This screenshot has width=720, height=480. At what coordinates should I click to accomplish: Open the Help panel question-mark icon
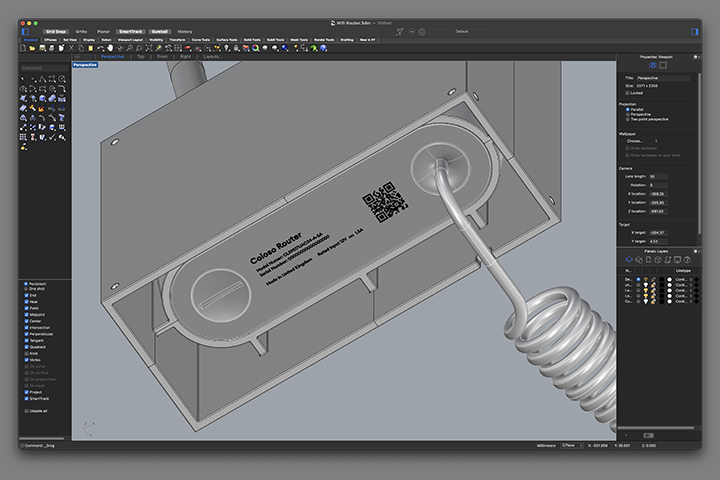click(687, 260)
